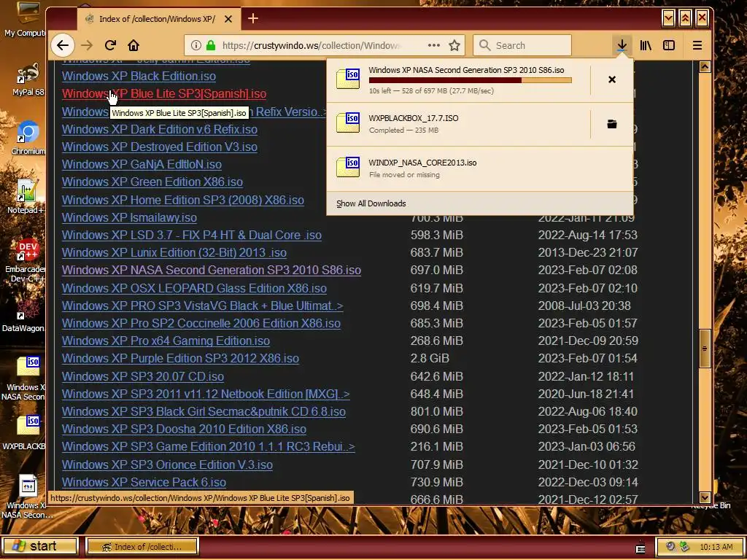Click the Chromium desktop shortcut

point(28,138)
